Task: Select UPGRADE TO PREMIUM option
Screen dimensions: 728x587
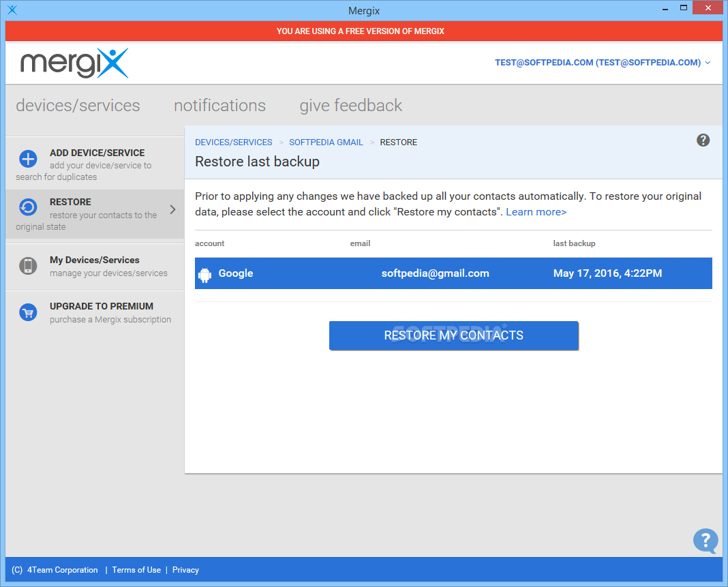Action: [x=95, y=312]
